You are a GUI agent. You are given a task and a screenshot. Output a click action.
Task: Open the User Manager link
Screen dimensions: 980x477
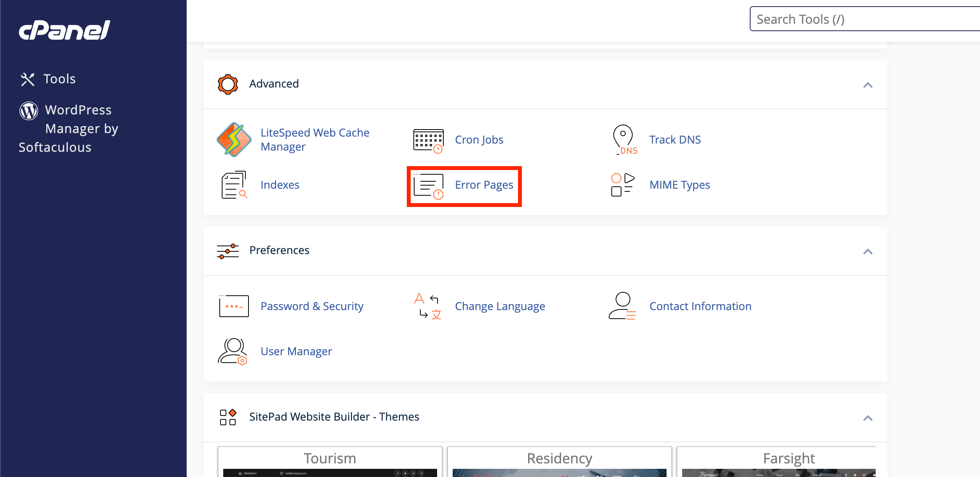coord(296,351)
